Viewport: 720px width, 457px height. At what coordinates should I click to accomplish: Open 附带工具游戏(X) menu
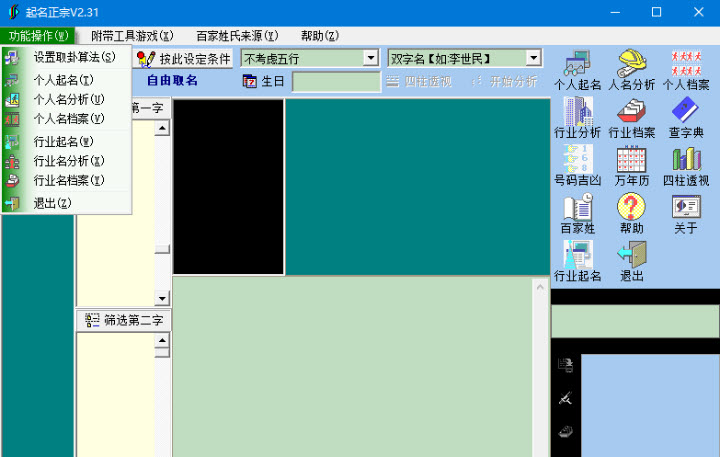(132, 36)
